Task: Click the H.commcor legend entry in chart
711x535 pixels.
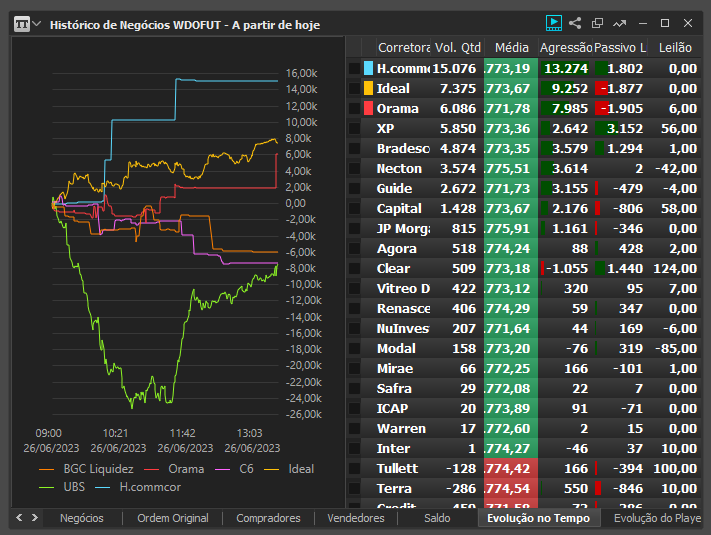Action: pos(138,487)
